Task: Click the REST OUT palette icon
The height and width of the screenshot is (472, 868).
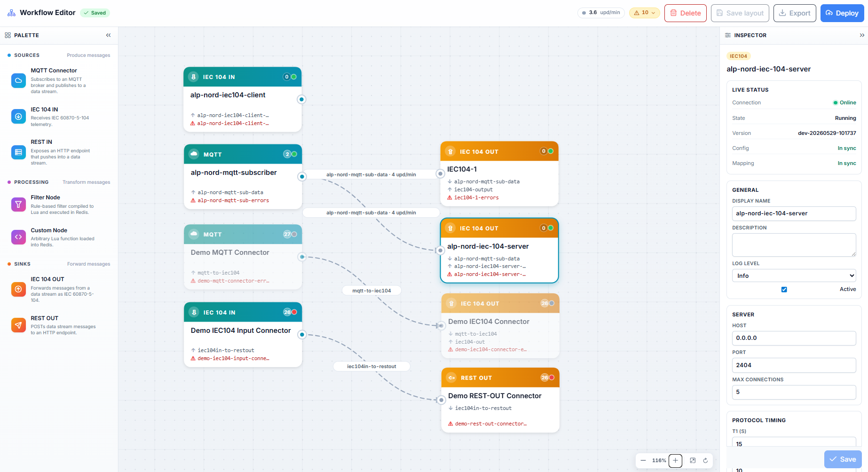Action: pyautogui.click(x=18, y=325)
